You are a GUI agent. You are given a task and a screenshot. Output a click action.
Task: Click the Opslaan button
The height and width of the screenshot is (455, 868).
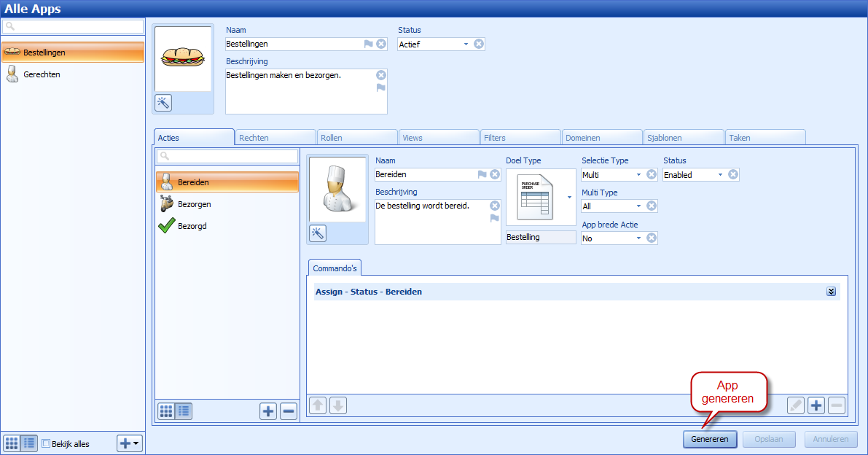769,440
